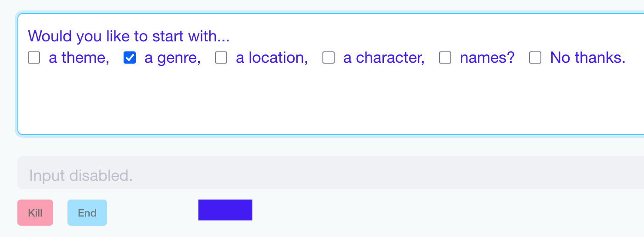
Task: Click the 'a character,' label text
Action: pos(384,58)
